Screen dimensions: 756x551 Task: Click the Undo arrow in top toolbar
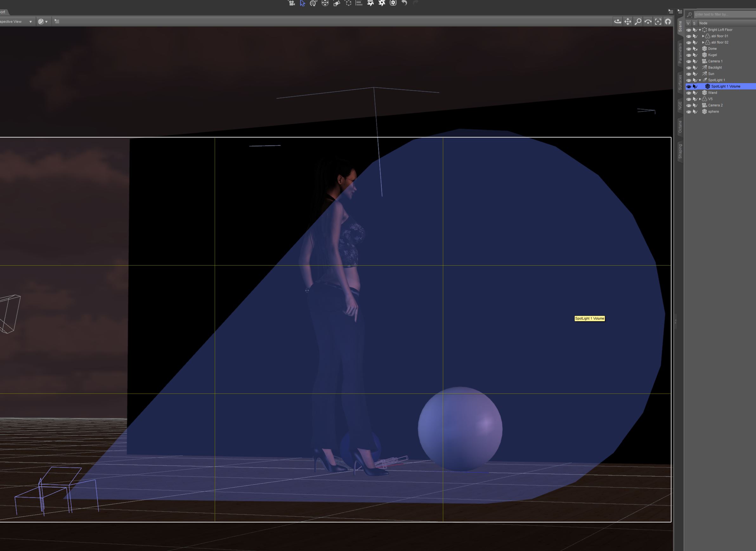pyautogui.click(x=404, y=3)
